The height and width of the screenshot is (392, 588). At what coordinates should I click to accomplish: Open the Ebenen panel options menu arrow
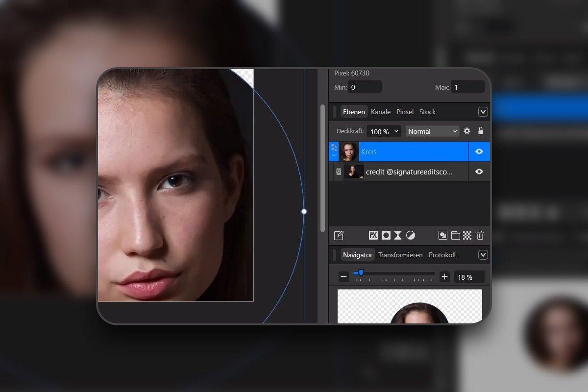click(483, 112)
